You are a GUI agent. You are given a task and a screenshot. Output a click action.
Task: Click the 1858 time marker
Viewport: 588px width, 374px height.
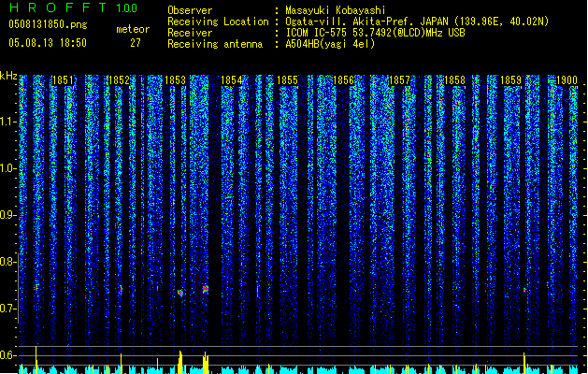455,79
